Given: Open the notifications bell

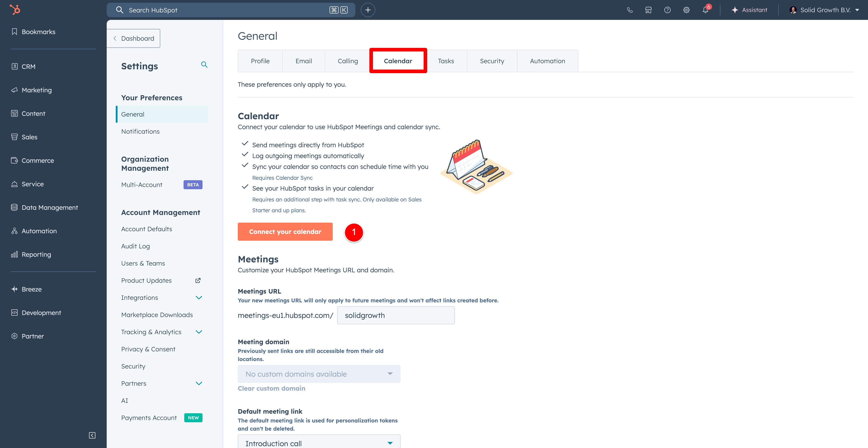Looking at the screenshot, I should [x=705, y=10].
